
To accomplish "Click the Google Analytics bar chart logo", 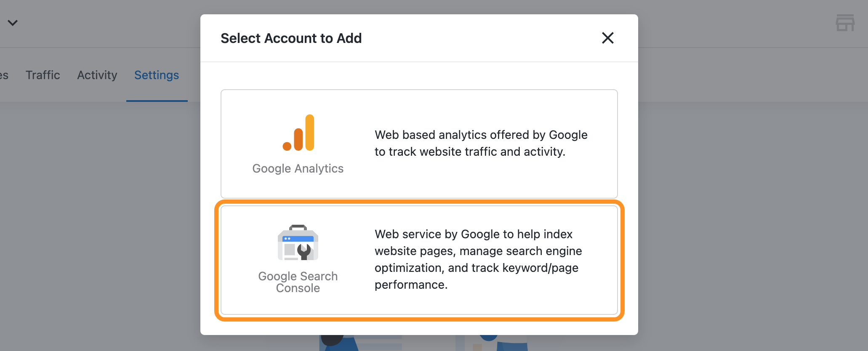I will 298,133.
